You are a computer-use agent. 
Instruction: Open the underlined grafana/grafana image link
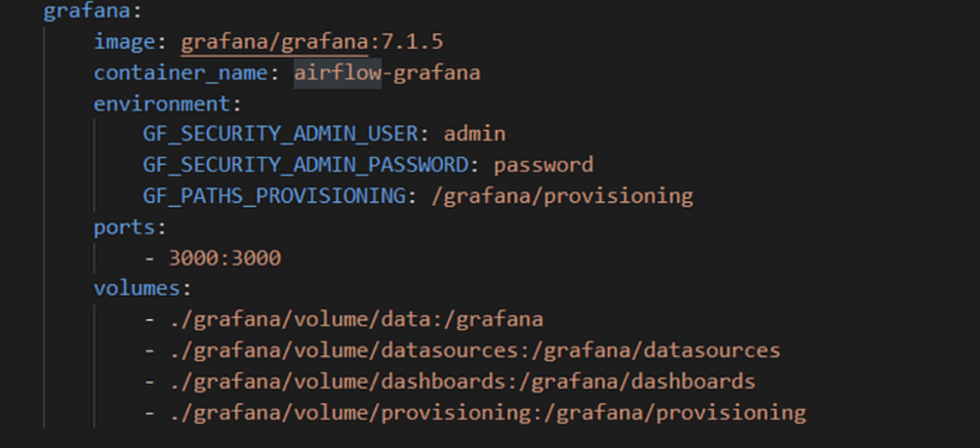tap(274, 43)
